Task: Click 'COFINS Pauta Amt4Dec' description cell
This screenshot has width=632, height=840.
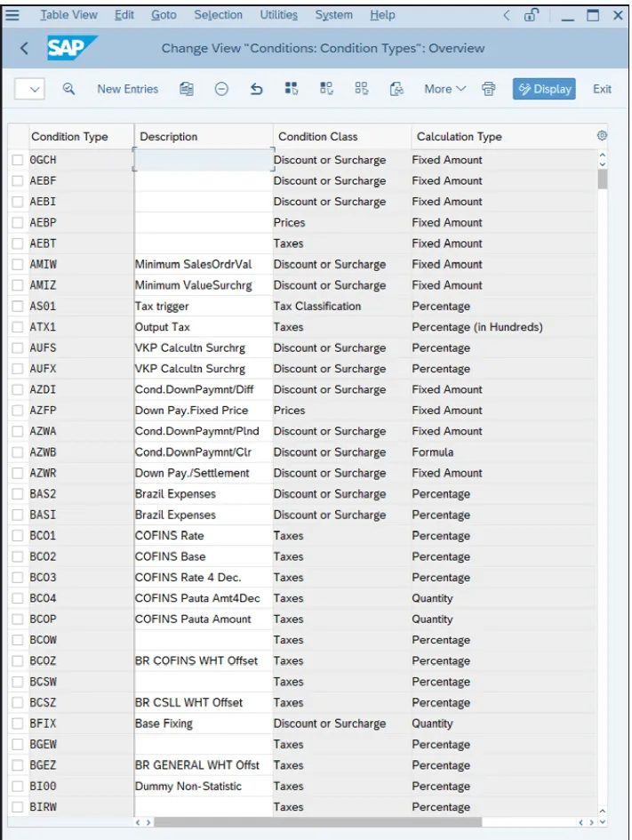Action: (x=204, y=598)
